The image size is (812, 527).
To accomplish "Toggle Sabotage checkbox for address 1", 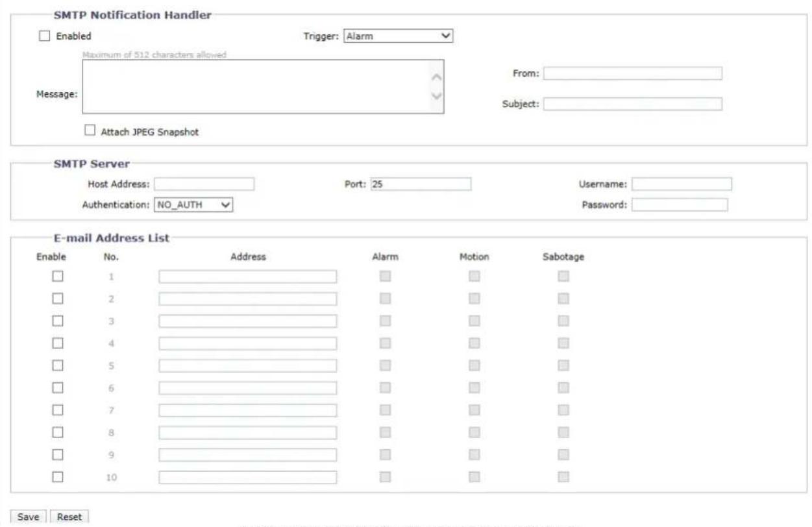I will (563, 276).
